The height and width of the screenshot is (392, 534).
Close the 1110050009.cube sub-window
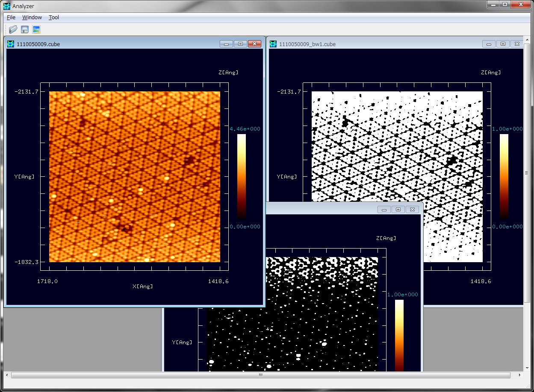pos(254,44)
